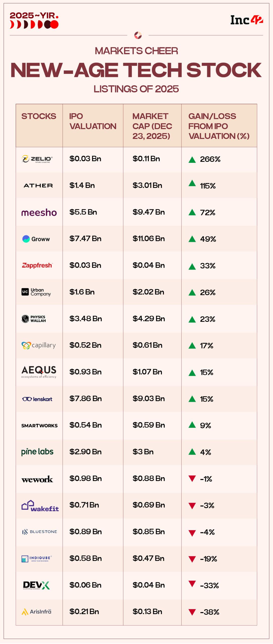The image size is (273, 644).
Task: Click the ArisInfra logo
Action: click(x=36, y=612)
